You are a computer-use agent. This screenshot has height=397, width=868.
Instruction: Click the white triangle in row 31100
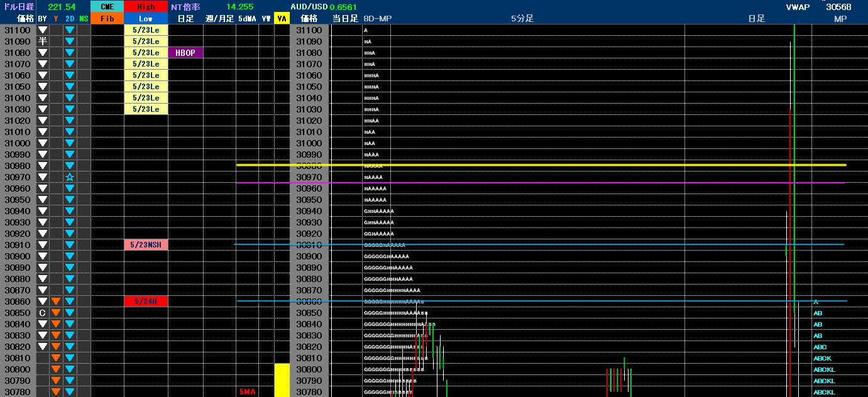pyautogui.click(x=43, y=30)
